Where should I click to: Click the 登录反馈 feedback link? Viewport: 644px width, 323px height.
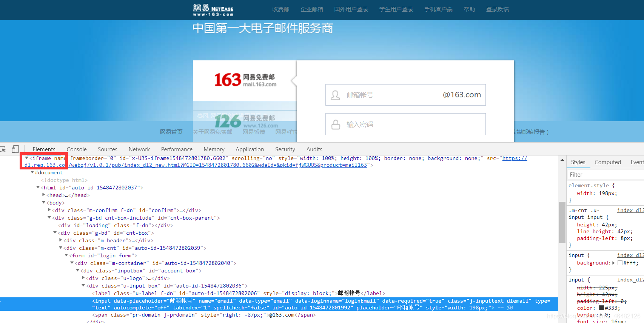[x=498, y=9]
